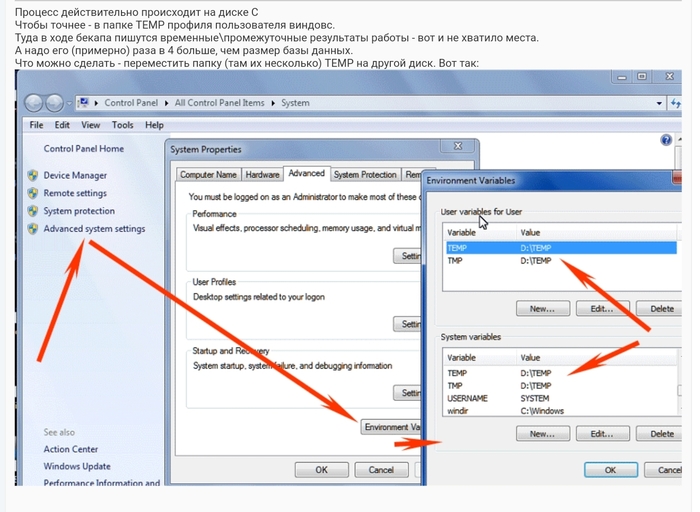The height and width of the screenshot is (512, 700).
Task: Expand the All Control Panel Items breadcrumb arrow
Action: (x=273, y=103)
